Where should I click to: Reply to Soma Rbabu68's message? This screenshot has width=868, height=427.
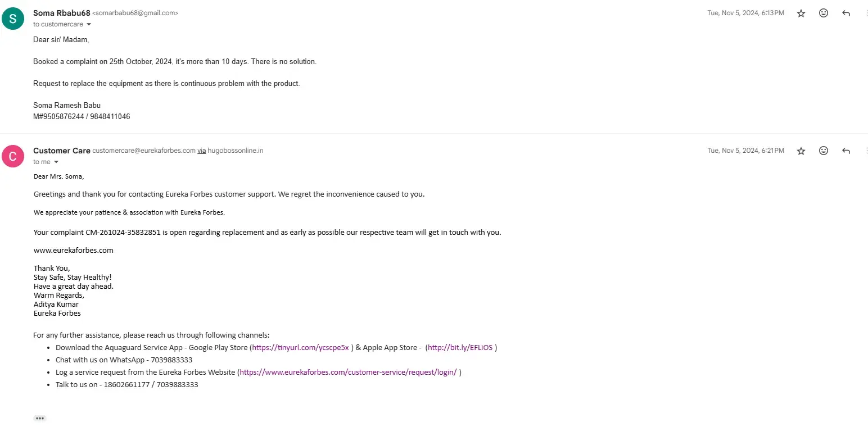[846, 13]
